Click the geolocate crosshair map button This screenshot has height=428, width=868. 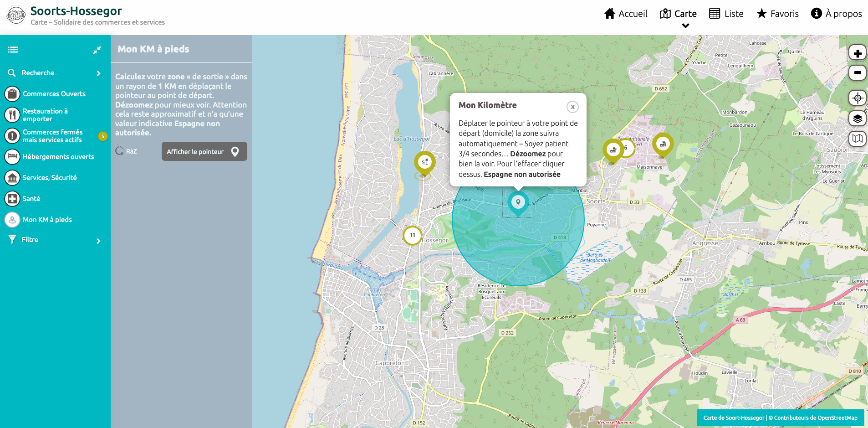point(858,98)
